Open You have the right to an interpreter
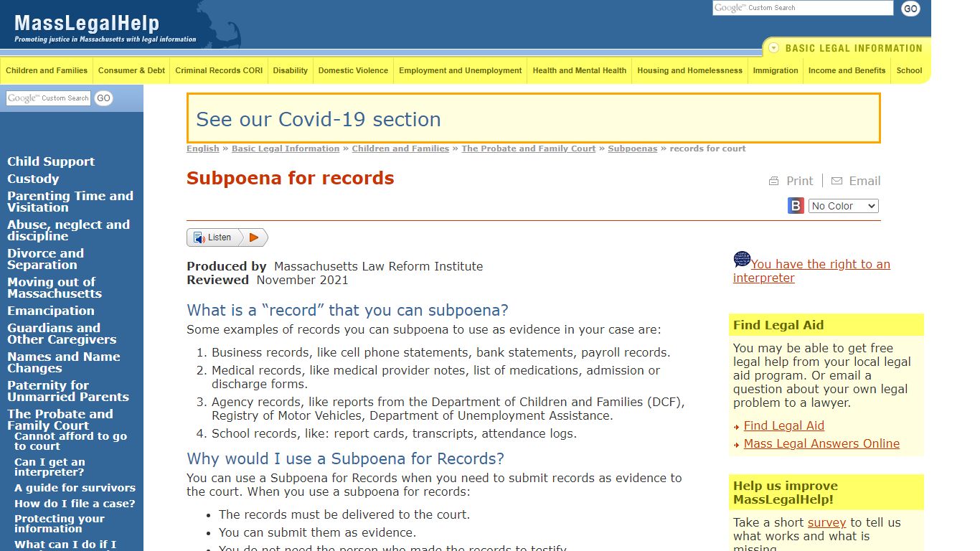Viewport: 980px width, 551px height. point(811,271)
